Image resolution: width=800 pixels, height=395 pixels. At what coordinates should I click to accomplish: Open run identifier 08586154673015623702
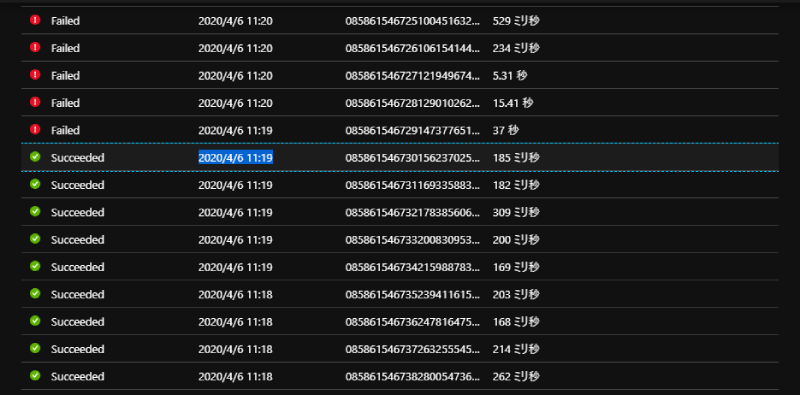click(x=413, y=158)
